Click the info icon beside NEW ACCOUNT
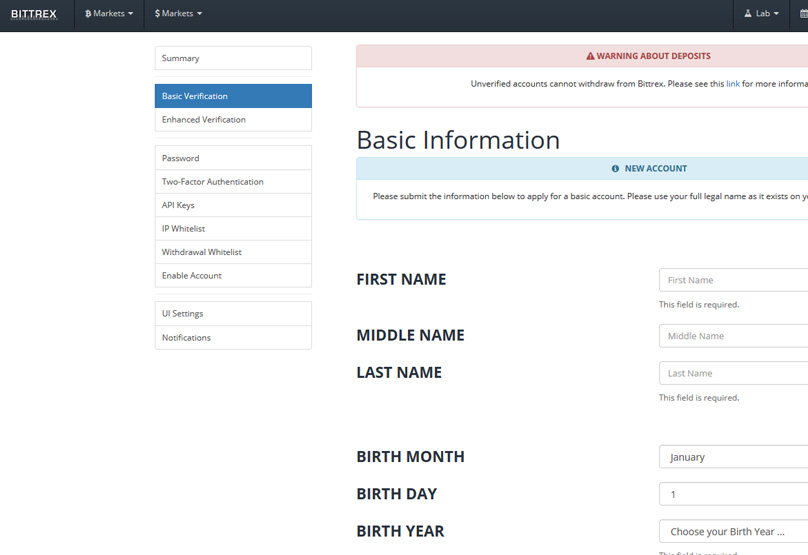808x555 pixels. pyautogui.click(x=615, y=169)
